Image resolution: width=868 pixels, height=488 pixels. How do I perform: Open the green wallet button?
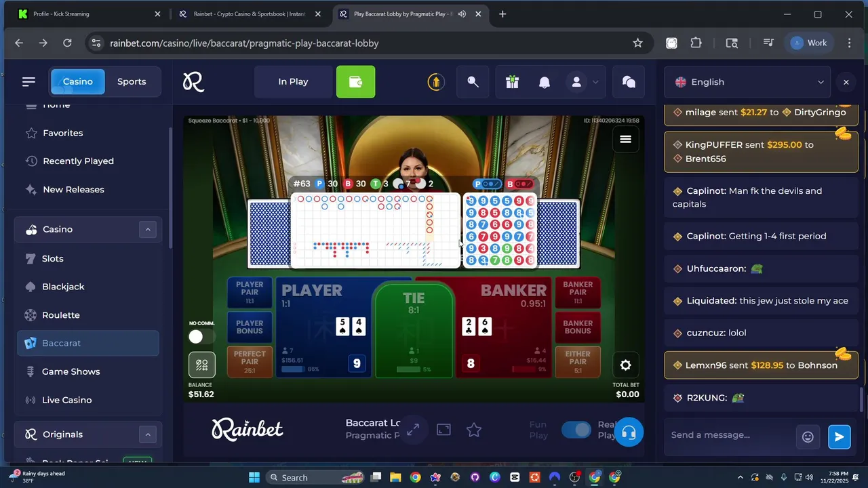point(355,82)
